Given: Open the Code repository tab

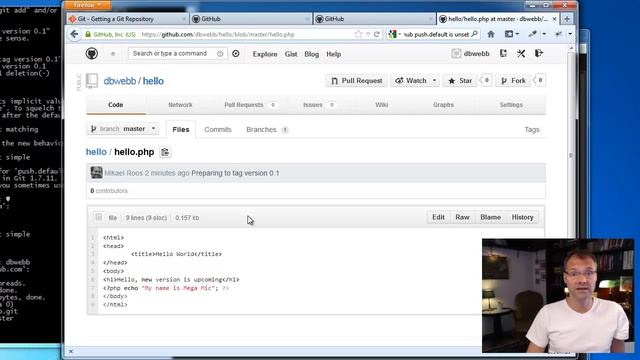Looking at the screenshot, I should 116,105.
